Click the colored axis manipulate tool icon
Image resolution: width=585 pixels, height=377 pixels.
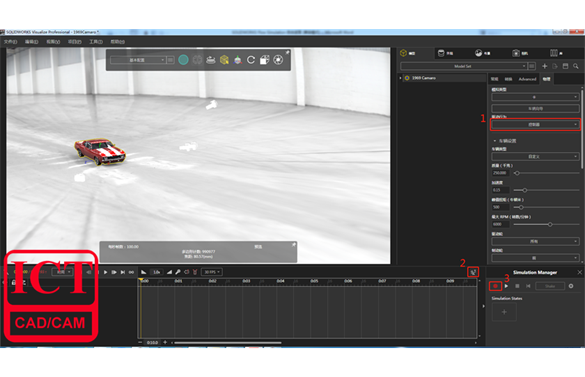pyautogui.click(x=238, y=60)
